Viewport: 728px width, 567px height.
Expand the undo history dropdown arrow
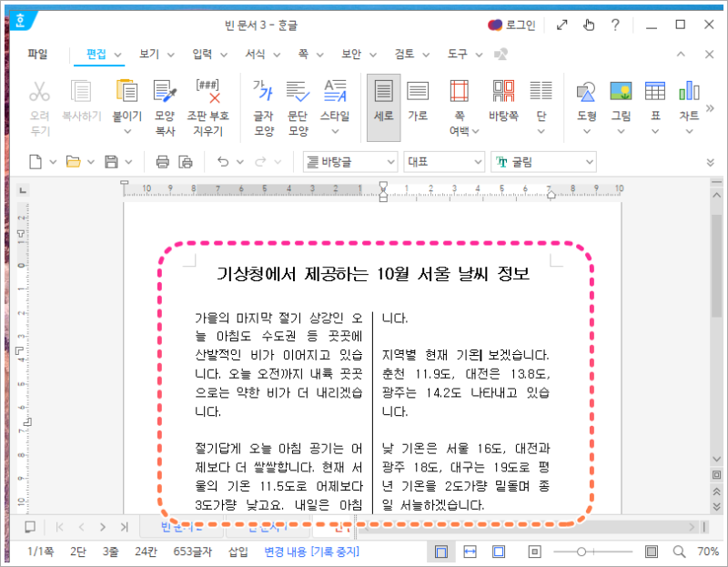coord(240,162)
